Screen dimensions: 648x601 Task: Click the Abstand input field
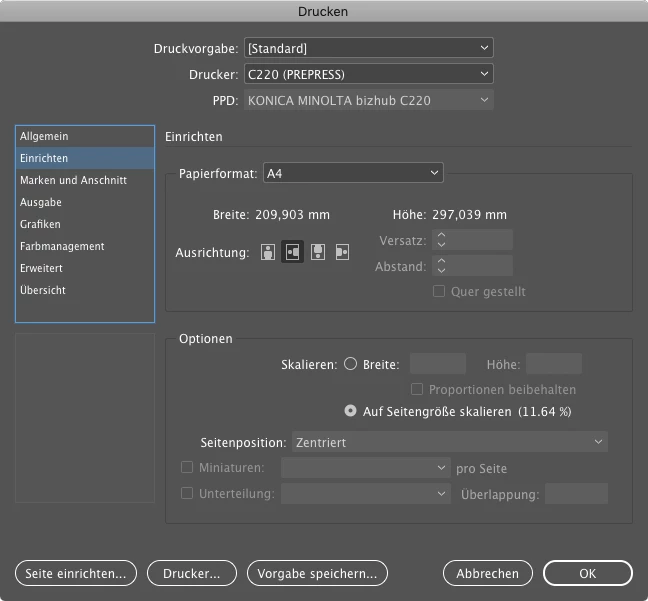tap(472, 266)
